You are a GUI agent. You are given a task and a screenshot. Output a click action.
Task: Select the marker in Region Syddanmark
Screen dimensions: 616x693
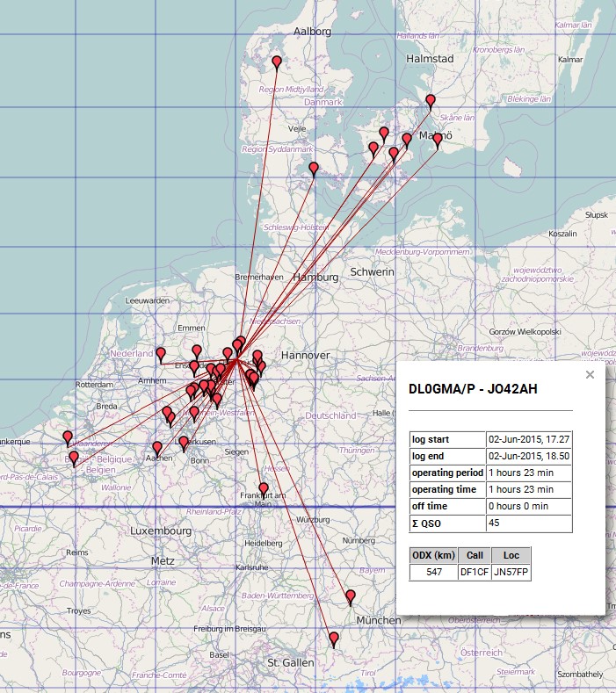point(314,169)
